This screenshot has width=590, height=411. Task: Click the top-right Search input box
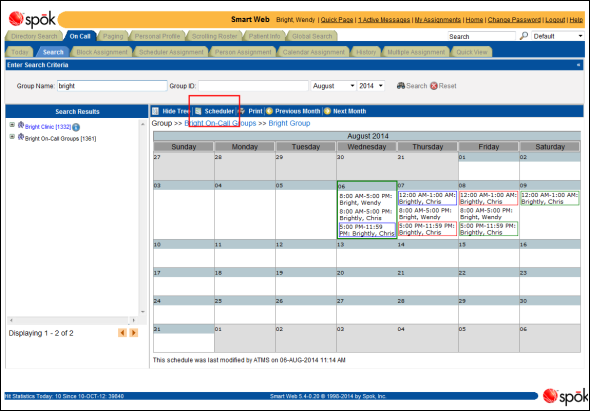(x=482, y=36)
